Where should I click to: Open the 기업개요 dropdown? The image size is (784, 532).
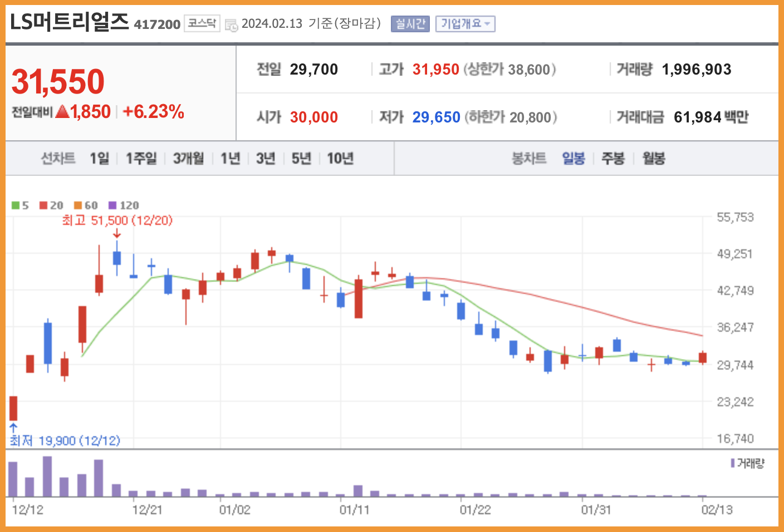point(465,23)
